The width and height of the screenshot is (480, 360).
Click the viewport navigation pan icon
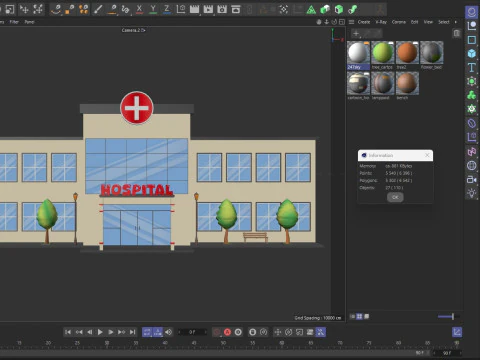(x=319, y=22)
